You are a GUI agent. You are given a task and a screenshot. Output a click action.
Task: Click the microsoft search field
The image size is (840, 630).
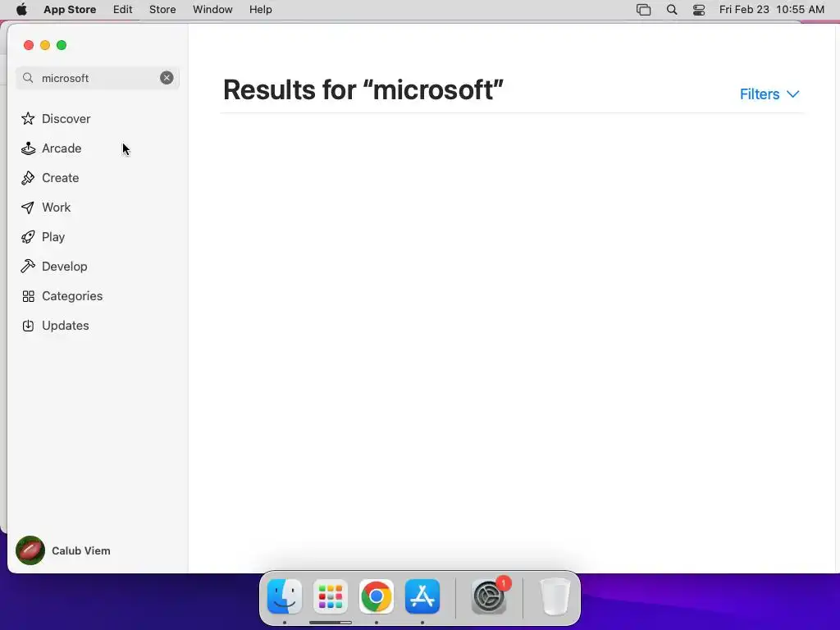(98, 78)
